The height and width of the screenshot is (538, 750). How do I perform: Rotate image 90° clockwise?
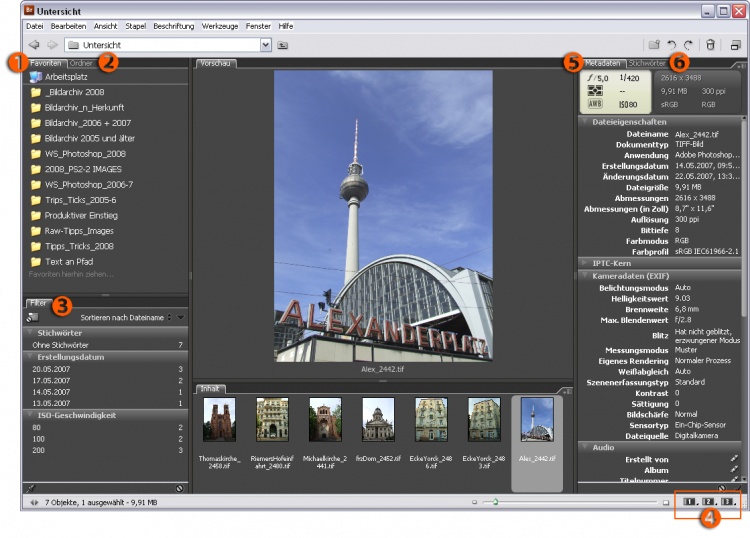click(689, 45)
